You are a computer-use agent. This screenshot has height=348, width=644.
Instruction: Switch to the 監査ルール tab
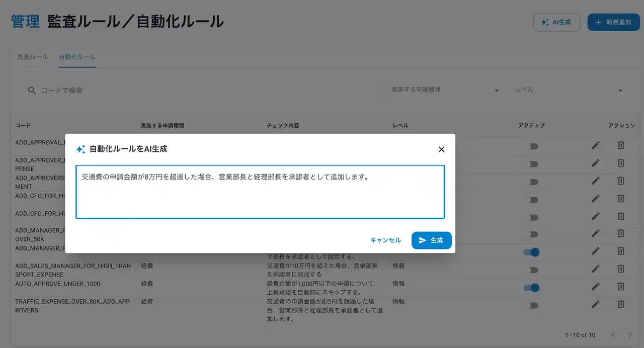click(x=33, y=57)
